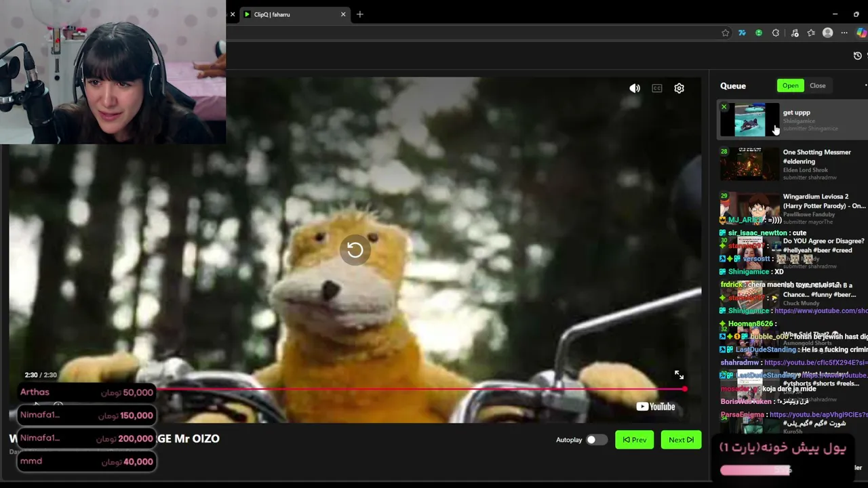Open the green face extension icon

tap(759, 33)
